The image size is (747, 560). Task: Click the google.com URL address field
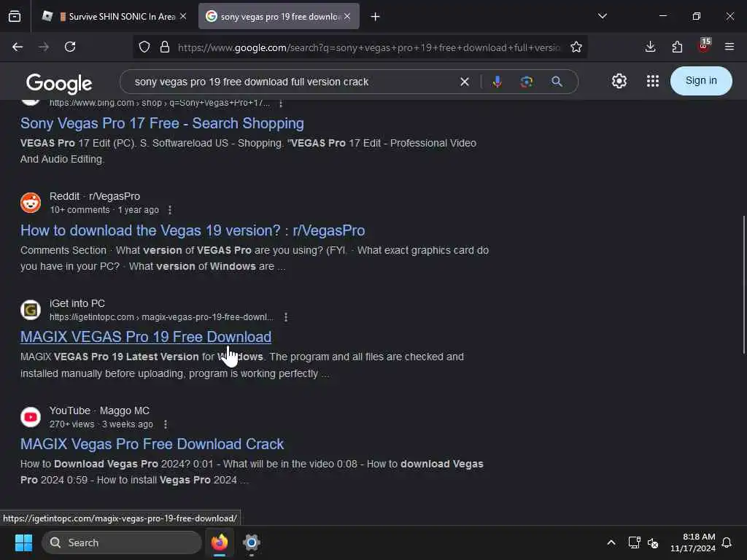click(369, 47)
